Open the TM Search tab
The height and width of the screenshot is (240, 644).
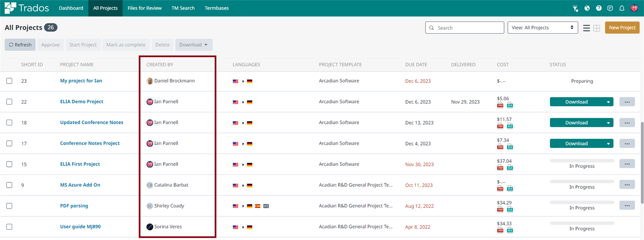point(183,8)
